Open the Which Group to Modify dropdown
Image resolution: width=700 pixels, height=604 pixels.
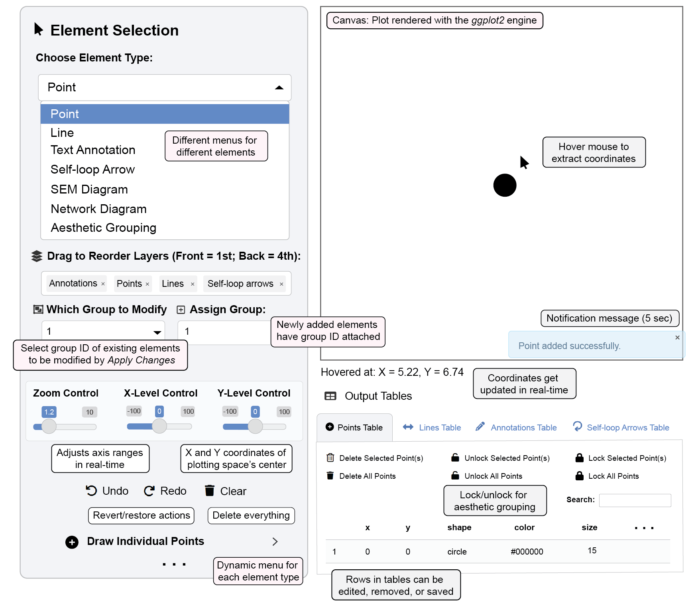click(157, 332)
